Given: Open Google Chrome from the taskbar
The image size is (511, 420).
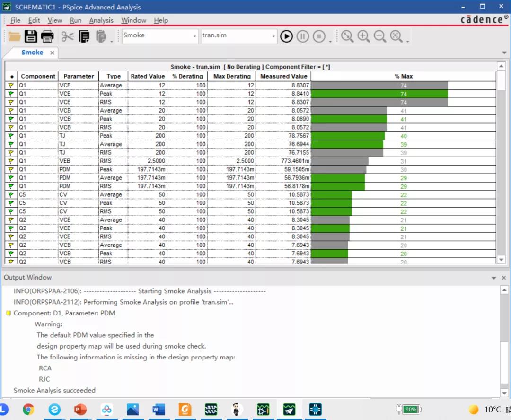Looking at the screenshot, I should (x=28, y=409).
